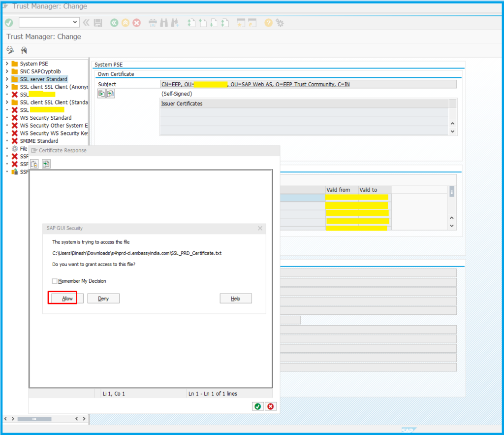504x435 pixels.
Task: Open the transaction command field dropdown
Action: tap(75, 22)
